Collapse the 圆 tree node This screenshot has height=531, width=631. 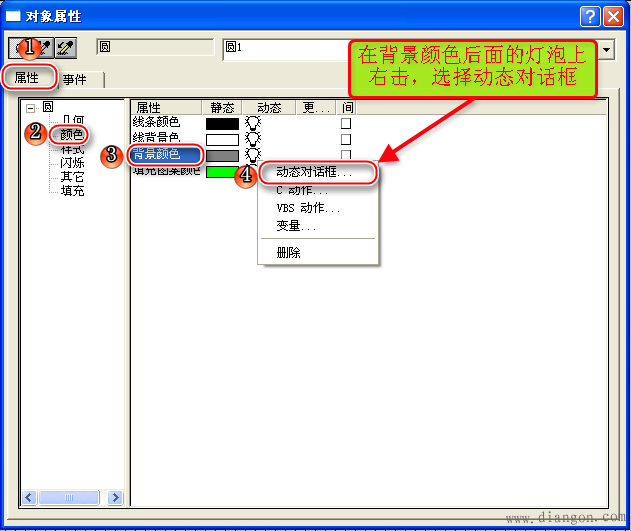(x=31, y=106)
